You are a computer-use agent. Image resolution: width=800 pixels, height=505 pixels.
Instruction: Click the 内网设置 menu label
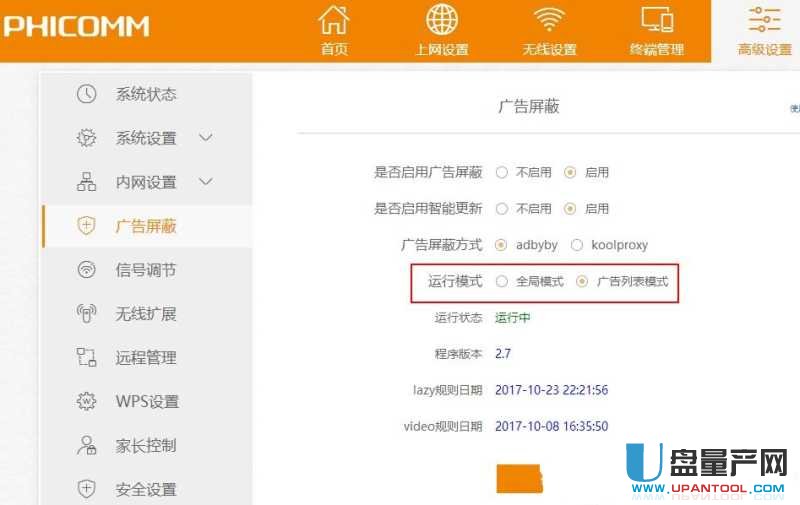click(146, 182)
